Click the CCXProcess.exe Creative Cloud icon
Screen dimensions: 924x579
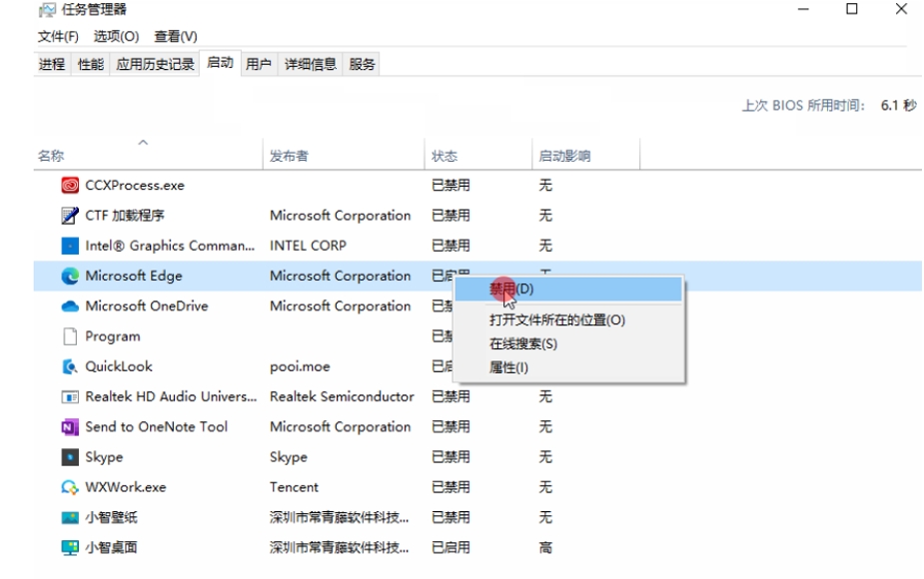(x=70, y=186)
